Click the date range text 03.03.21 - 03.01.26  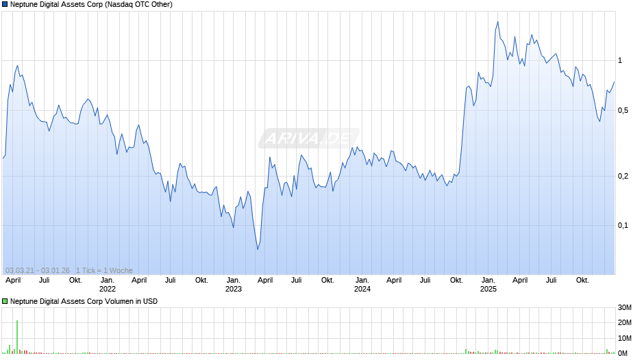pyautogui.click(x=38, y=270)
